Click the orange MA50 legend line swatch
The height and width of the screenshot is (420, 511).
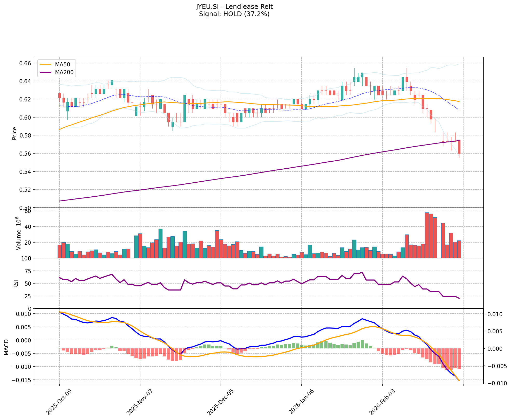click(46, 64)
